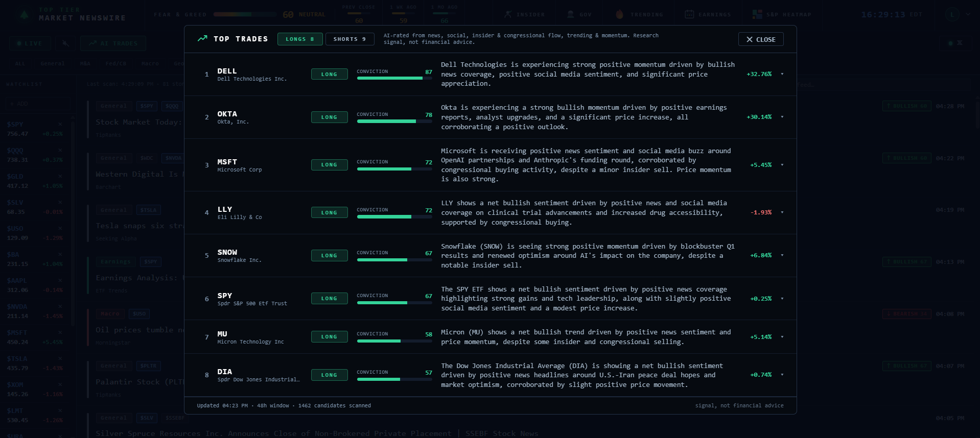This screenshot has width=980, height=438.
Task: Expand the DIA trade details arrow
Action: click(x=782, y=375)
